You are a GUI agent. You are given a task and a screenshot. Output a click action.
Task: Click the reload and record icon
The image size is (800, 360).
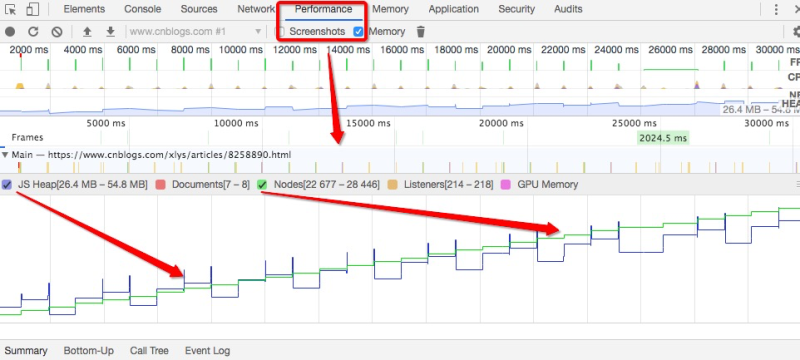33,32
